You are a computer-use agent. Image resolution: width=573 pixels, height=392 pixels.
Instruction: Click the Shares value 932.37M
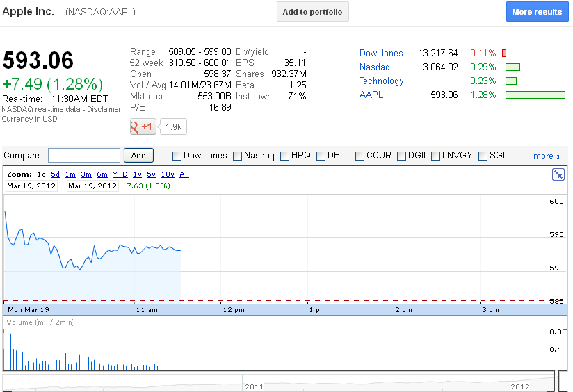(289, 74)
